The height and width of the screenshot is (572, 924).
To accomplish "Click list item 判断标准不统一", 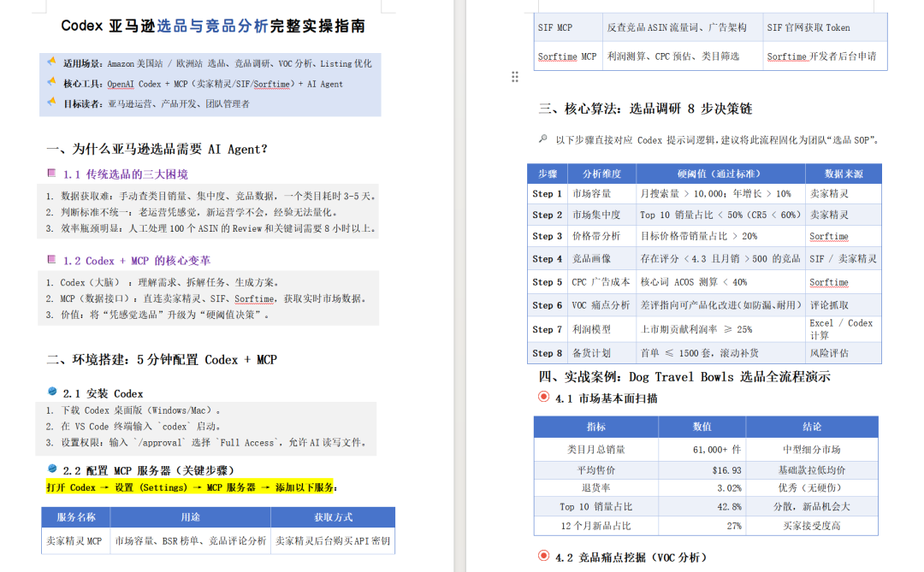I will point(192,212).
